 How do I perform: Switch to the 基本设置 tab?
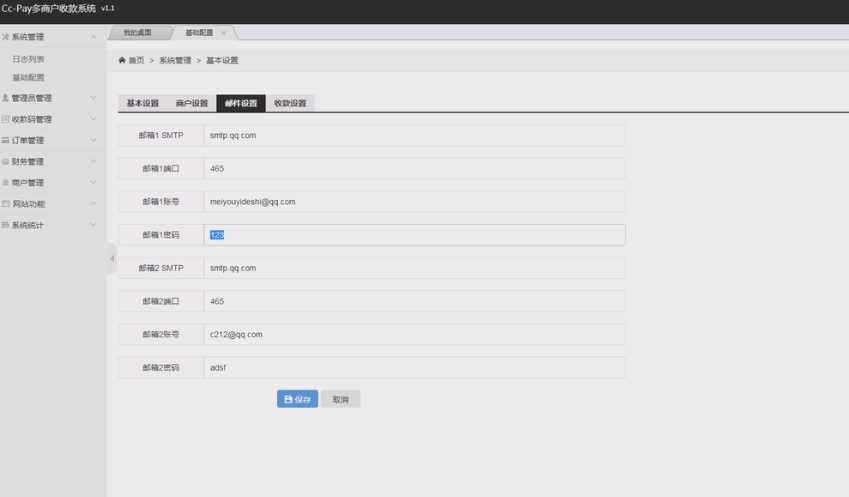(x=142, y=103)
